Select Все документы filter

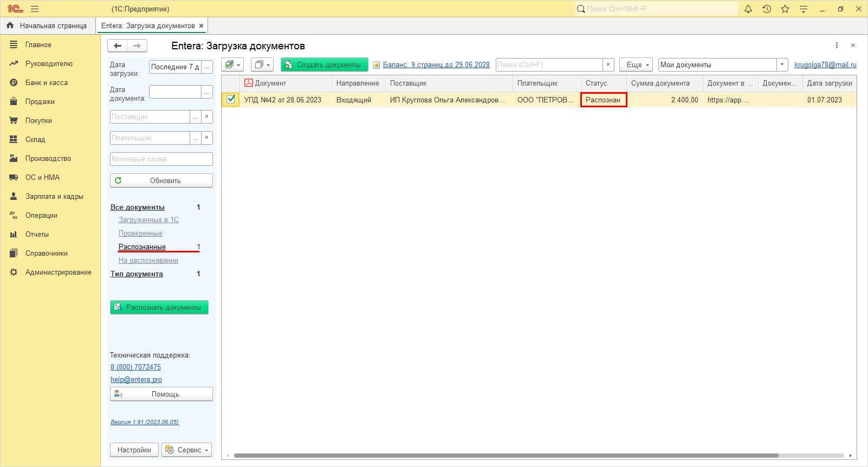138,207
